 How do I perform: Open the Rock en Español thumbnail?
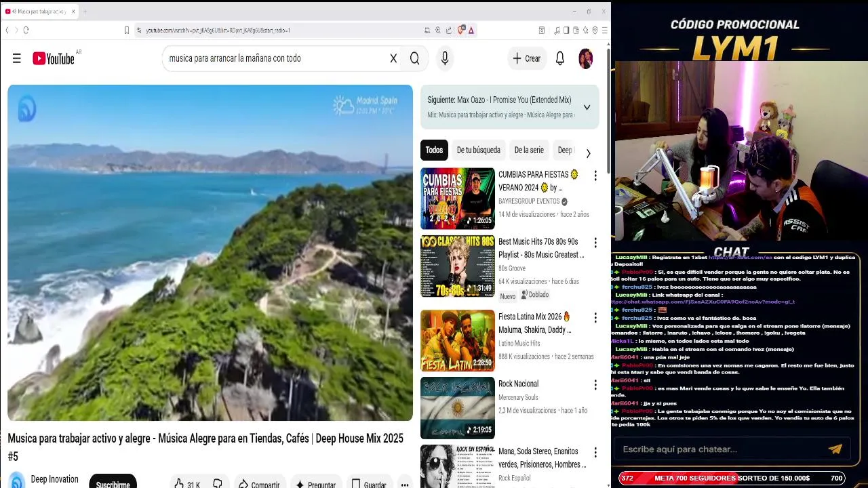[x=458, y=466]
